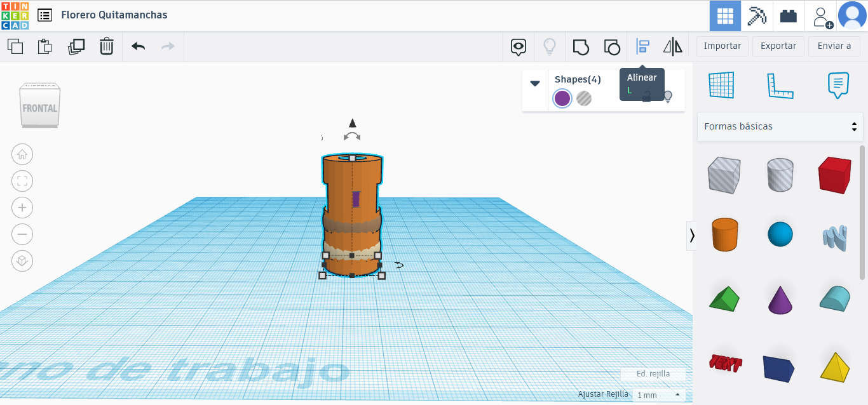Select the ruler tool
Screen dimensions: 868x405
[780, 85]
